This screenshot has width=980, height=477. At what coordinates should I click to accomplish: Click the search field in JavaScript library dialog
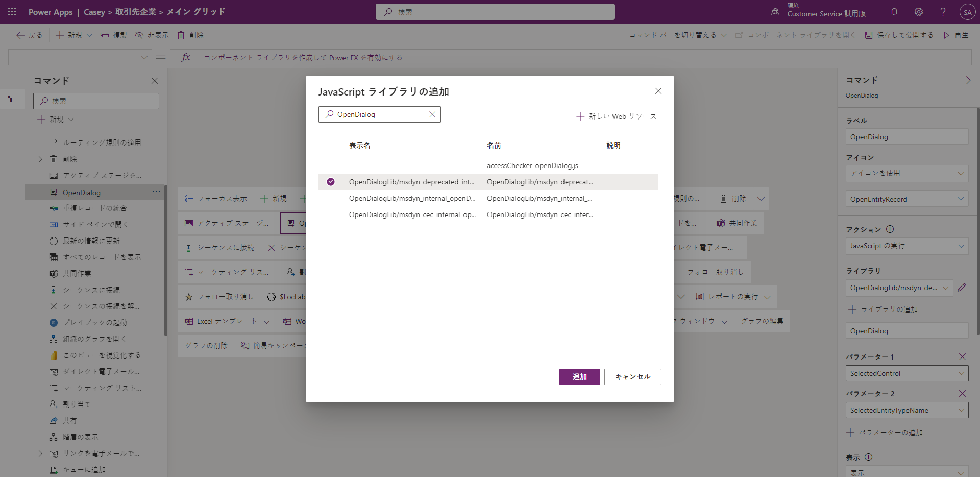(379, 114)
